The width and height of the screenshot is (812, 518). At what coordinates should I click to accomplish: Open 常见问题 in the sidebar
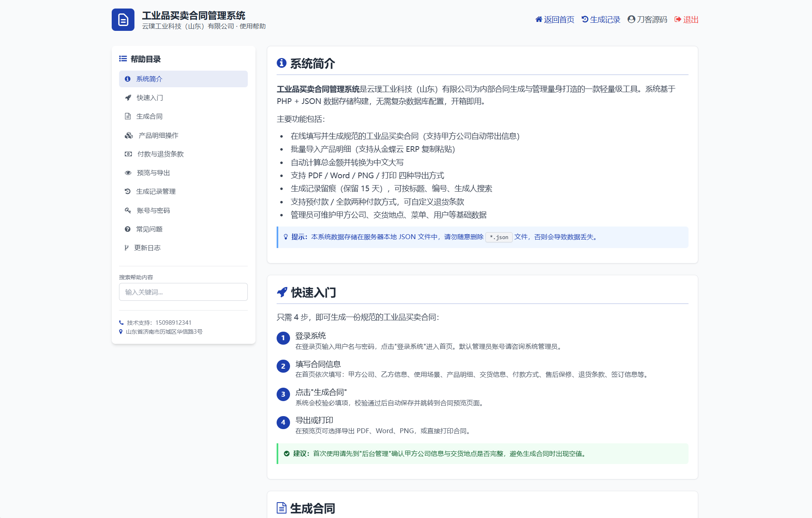tap(183, 229)
